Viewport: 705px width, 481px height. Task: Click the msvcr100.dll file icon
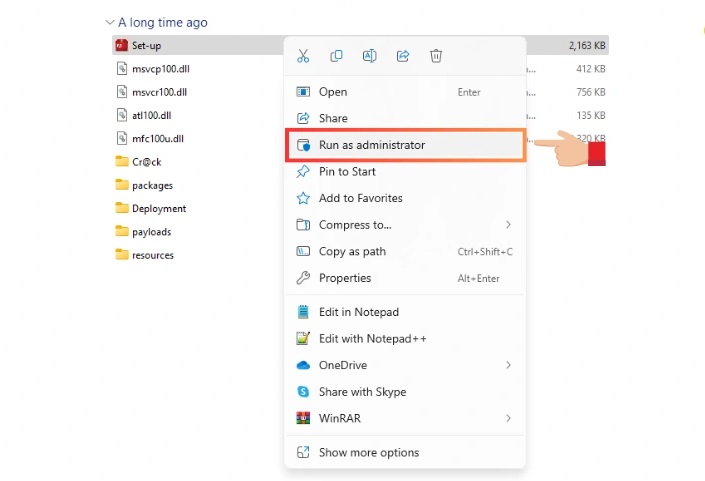pyautogui.click(x=122, y=92)
